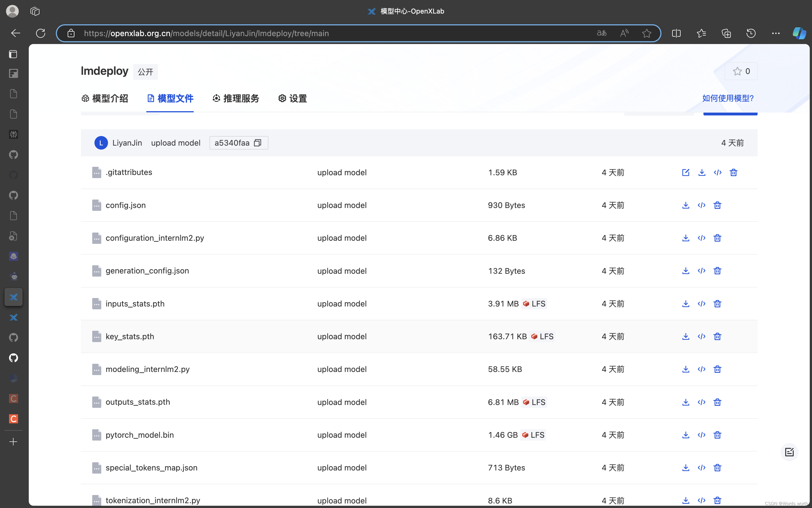Edit the .gitattributes file
The image size is (812, 508).
coord(685,172)
